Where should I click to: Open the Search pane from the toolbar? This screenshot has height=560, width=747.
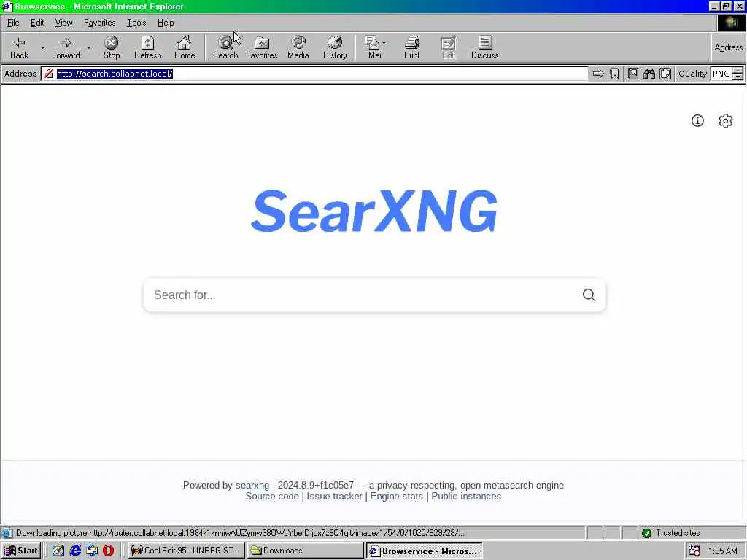point(225,47)
